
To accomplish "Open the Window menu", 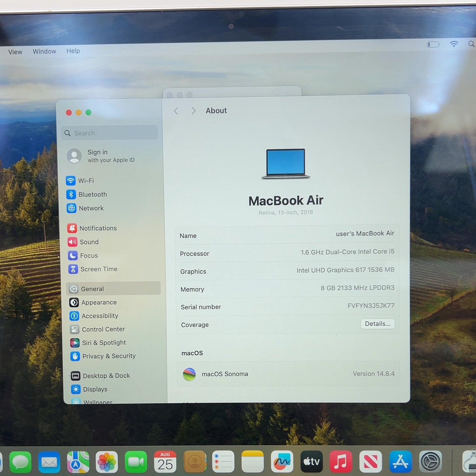I will pyautogui.click(x=44, y=51).
